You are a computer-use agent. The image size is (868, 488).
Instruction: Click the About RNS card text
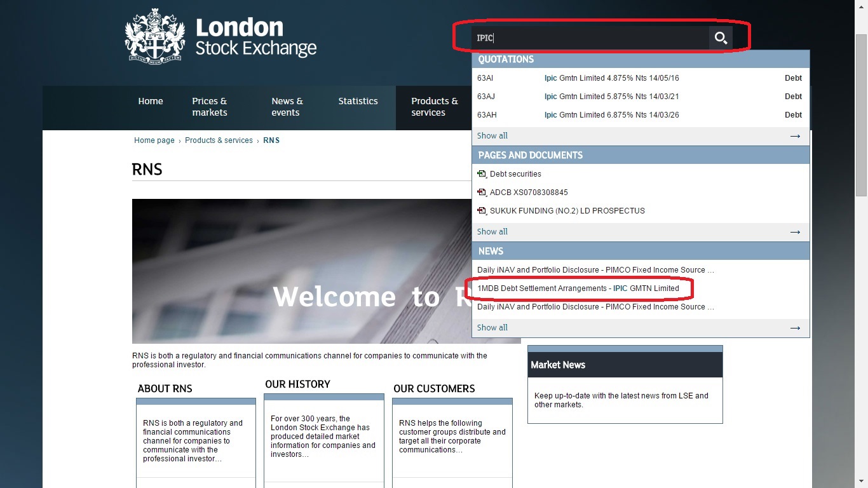pos(193,441)
